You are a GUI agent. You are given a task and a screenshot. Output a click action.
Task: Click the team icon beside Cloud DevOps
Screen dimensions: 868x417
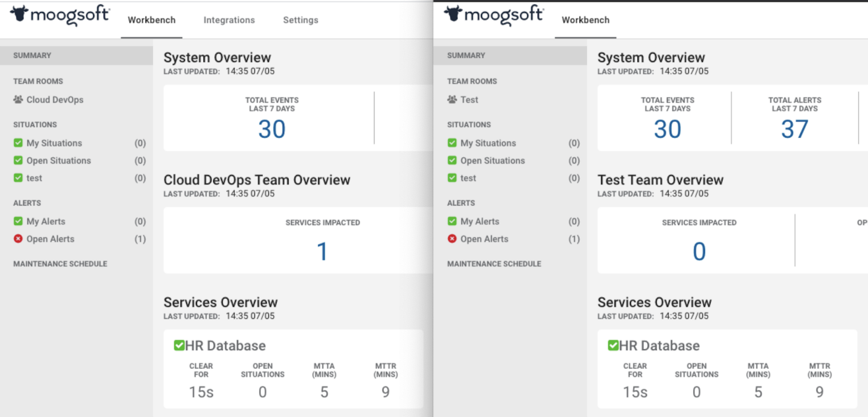pos(18,100)
